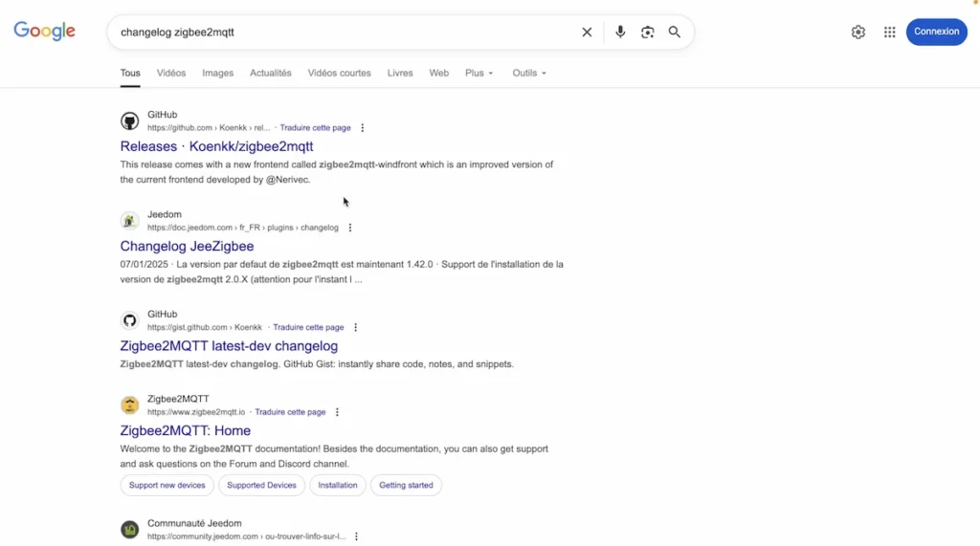Switch to the Vidéos tab
980x546 pixels.
pos(171,74)
